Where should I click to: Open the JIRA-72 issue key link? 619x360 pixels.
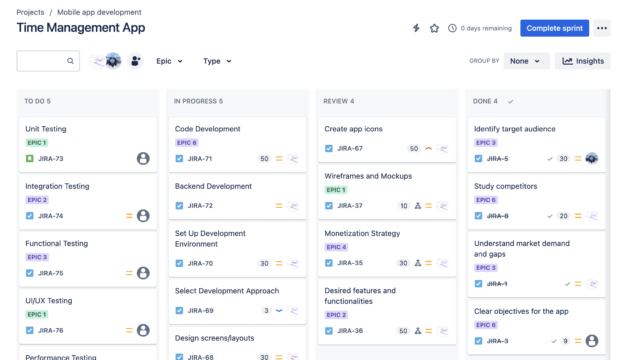pos(200,206)
